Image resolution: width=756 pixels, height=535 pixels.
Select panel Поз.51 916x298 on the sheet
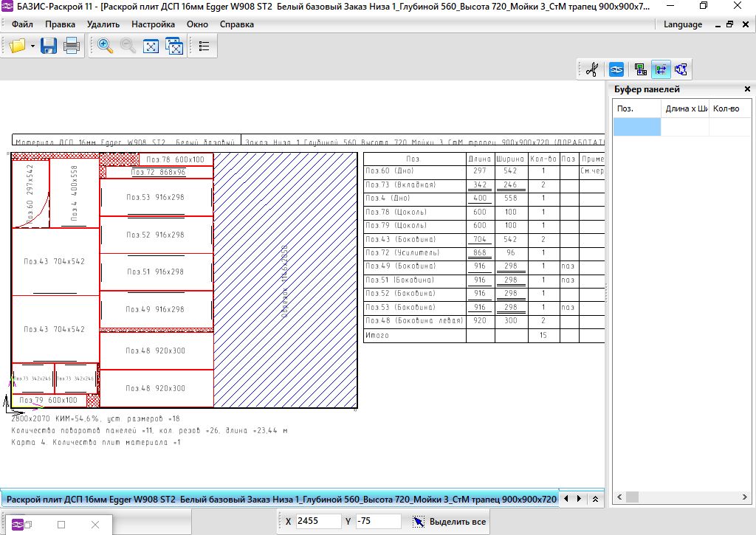coord(157,272)
